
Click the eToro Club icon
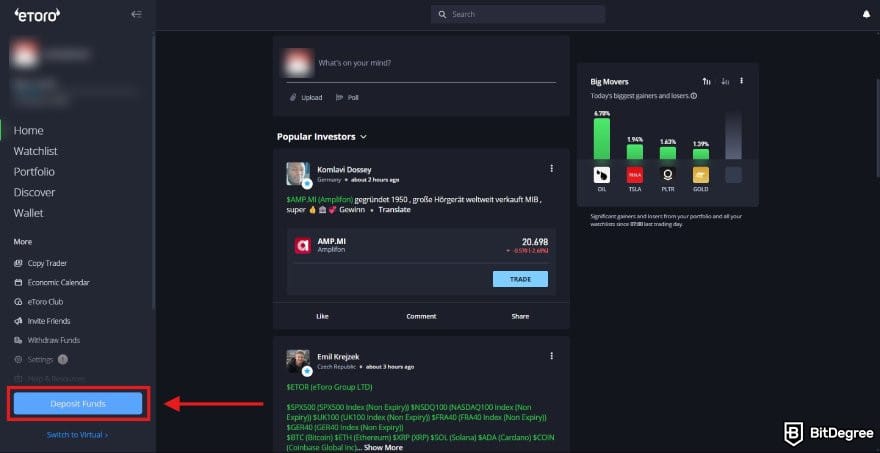[19, 302]
